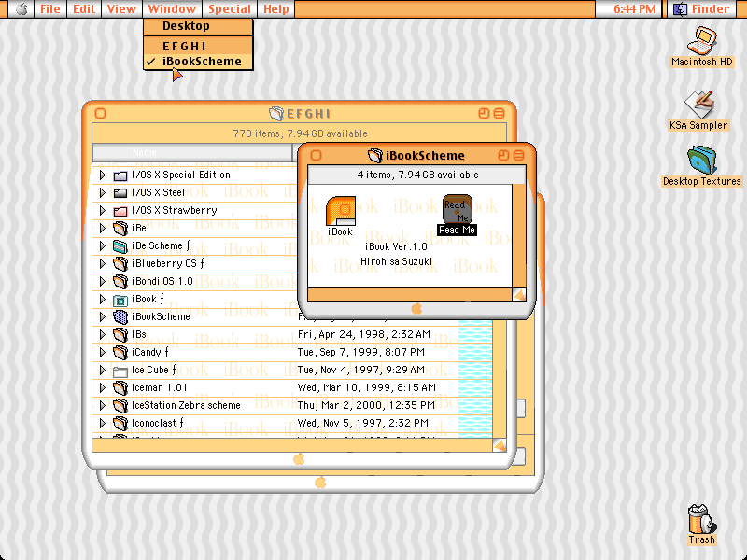Viewport: 747px width, 560px height.
Task: Click iBookScheme vertical scrollbar
Action: [x=519, y=236]
